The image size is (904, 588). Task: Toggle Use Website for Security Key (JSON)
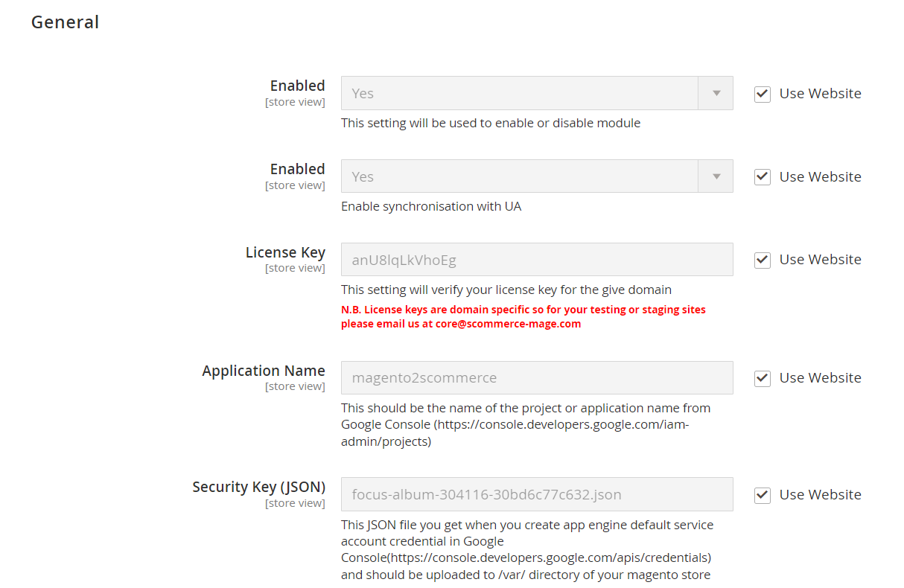click(x=763, y=495)
